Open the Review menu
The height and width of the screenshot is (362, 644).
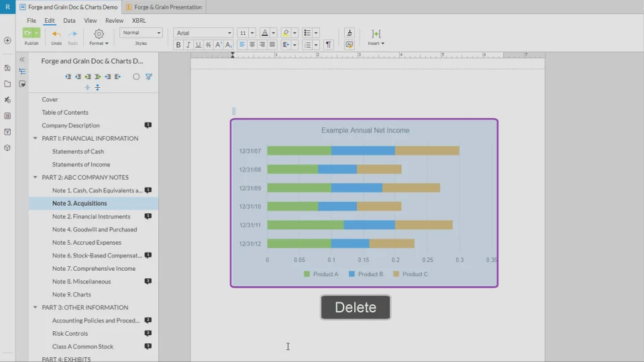[114, 21]
